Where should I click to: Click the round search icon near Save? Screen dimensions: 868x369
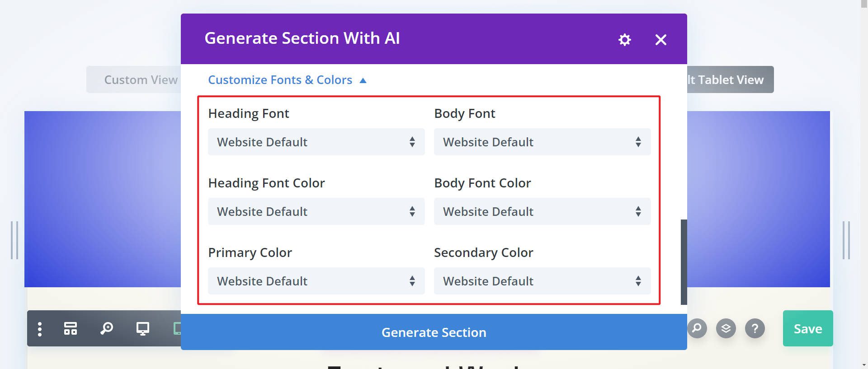[697, 328]
